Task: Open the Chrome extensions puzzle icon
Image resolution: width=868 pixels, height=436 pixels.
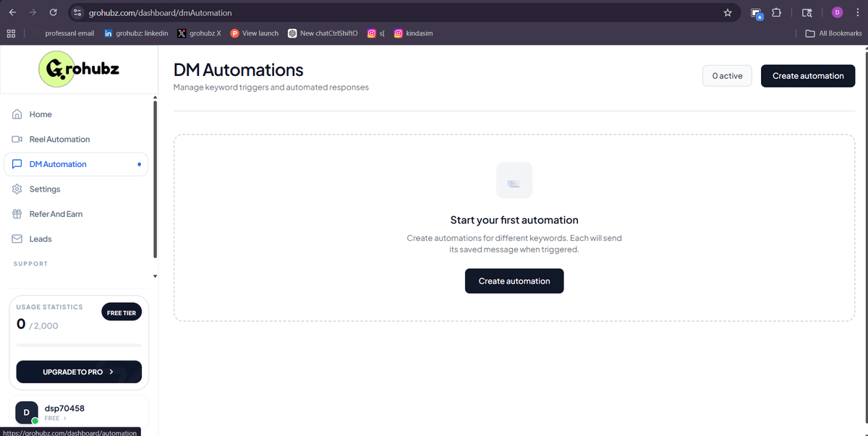Action: [x=777, y=12]
